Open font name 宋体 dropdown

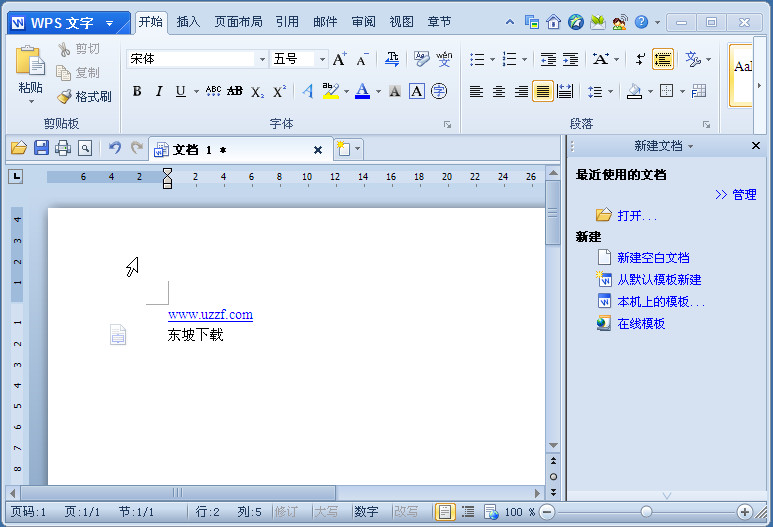262,60
